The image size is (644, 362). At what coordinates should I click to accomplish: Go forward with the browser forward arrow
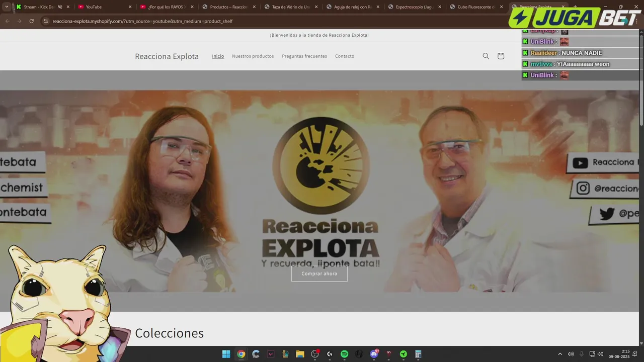tap(19, 21)
